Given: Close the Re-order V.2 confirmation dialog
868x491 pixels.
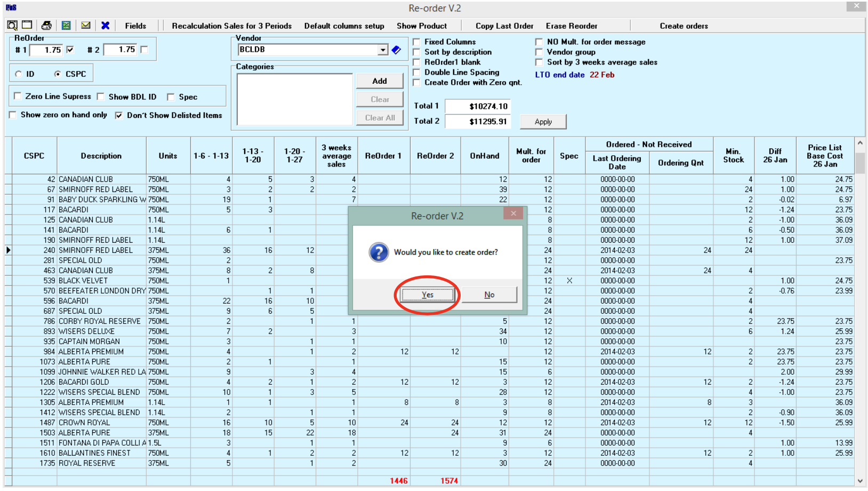Looking at the screenshot, I should coord(513,213).
